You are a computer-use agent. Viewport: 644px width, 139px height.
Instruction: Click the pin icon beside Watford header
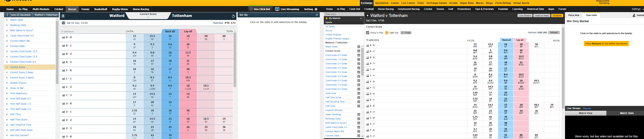(x=63, y=16)
